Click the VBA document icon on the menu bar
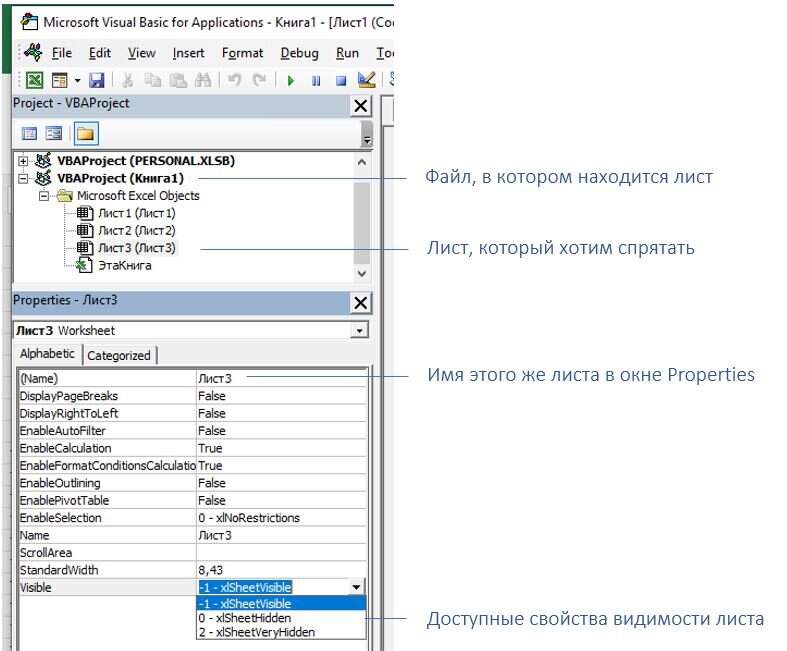The height and width of the screenshot is (651, 787). pos(33,52)
